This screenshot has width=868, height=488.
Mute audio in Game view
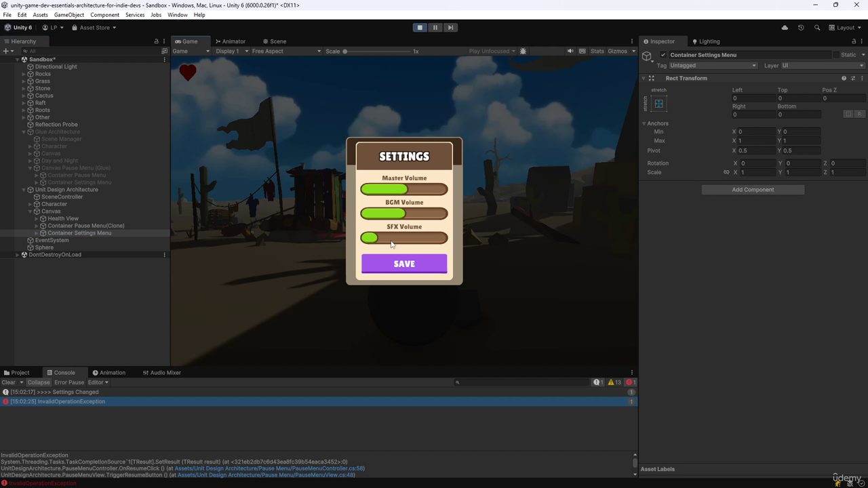570,51
